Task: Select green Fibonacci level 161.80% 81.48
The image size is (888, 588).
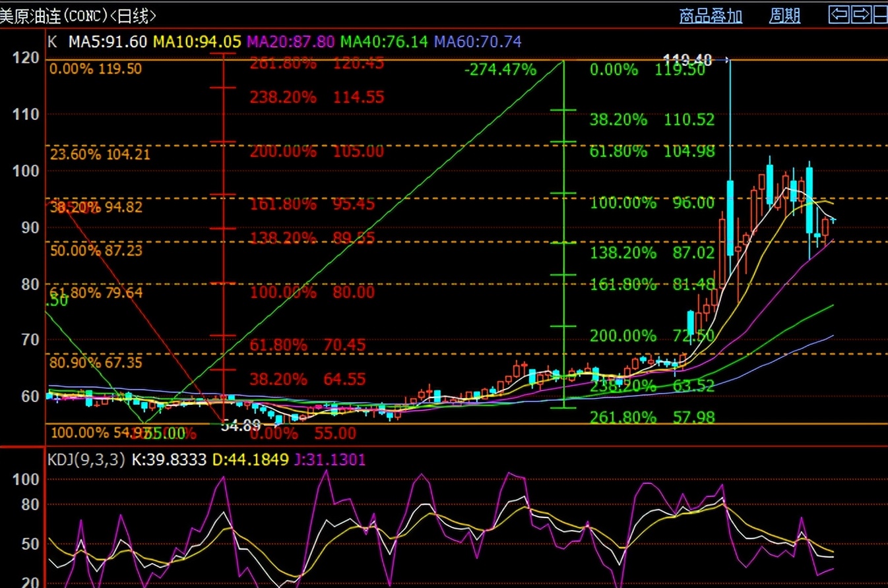Action: point(652,285)
